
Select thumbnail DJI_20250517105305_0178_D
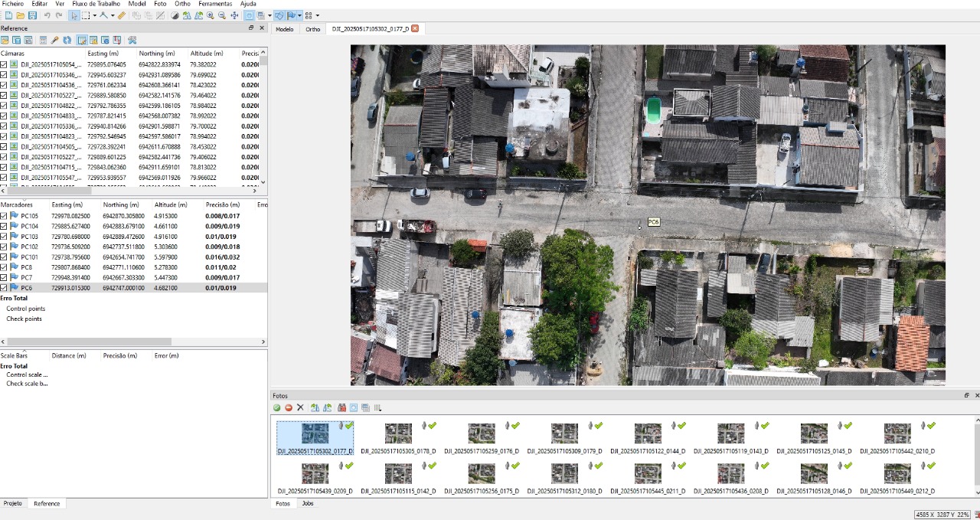tap(398, 439)
